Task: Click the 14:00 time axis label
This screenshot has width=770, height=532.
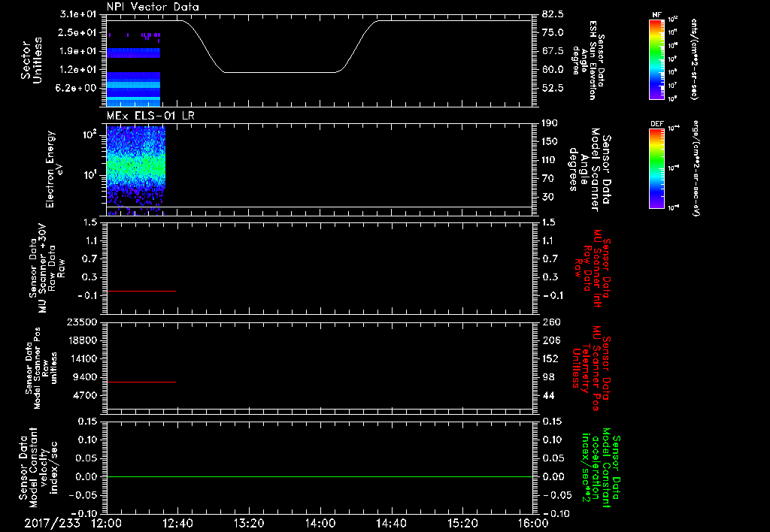Action: click(x=320, y=523)
